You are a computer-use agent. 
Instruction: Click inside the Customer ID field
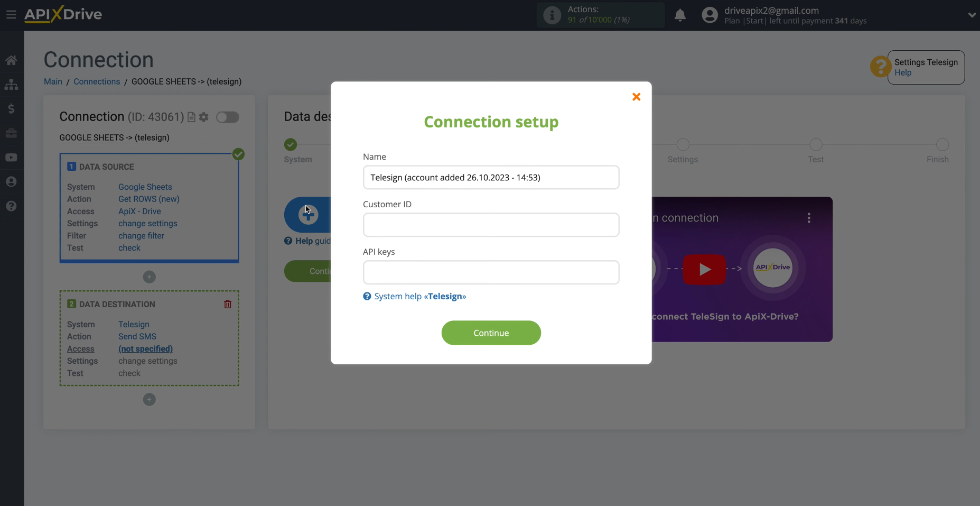pyautogui.click(x=491, y=225)
